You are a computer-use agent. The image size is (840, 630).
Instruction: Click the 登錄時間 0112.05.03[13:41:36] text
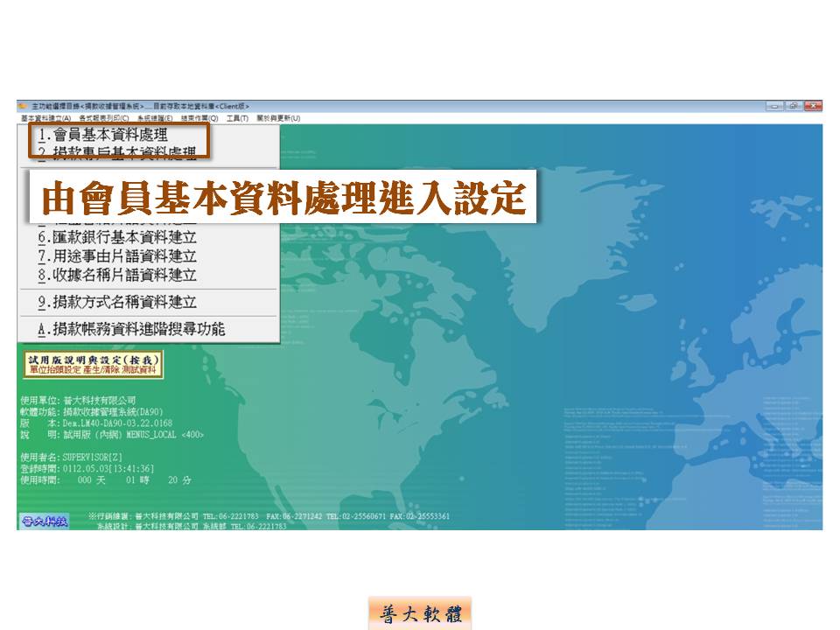(x=87, y=469)
